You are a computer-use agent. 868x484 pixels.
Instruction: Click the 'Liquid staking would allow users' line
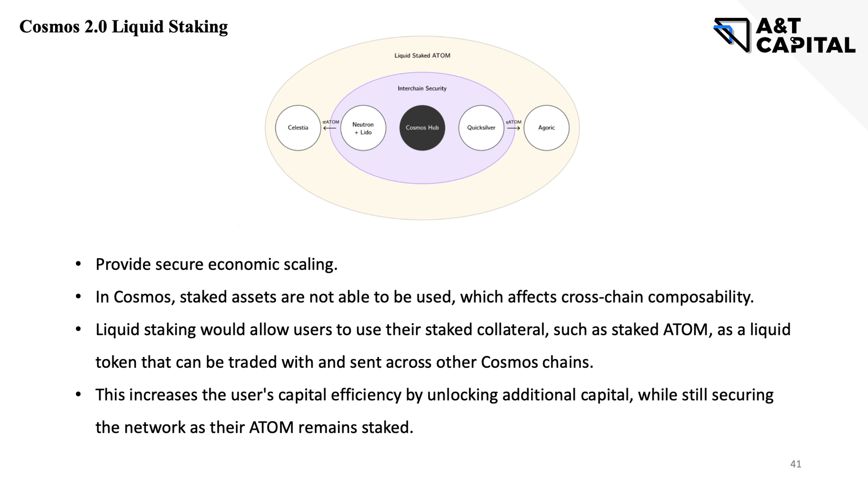point(443,330)
